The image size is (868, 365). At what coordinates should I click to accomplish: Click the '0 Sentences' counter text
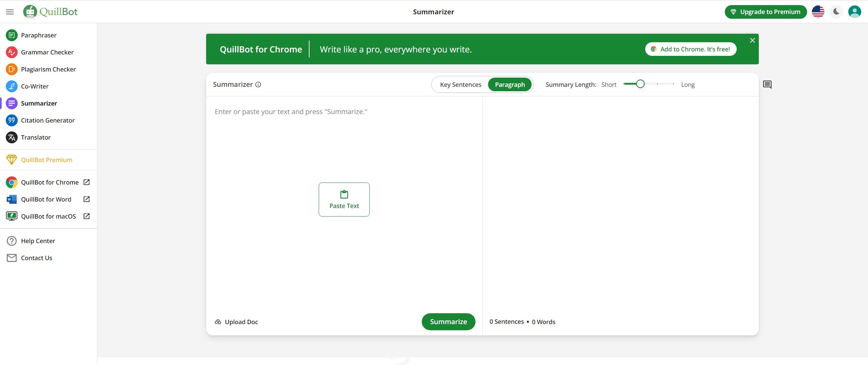click(x=506, y=322)
